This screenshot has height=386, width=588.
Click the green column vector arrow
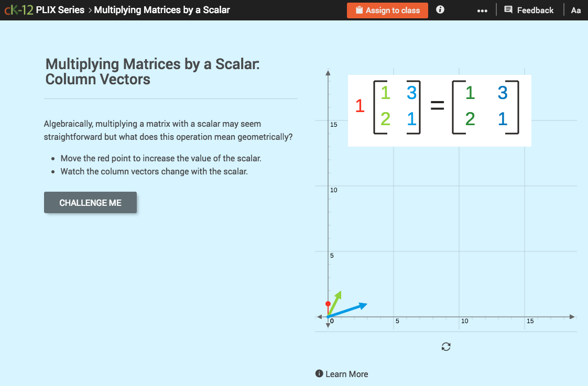click(336, 299)
